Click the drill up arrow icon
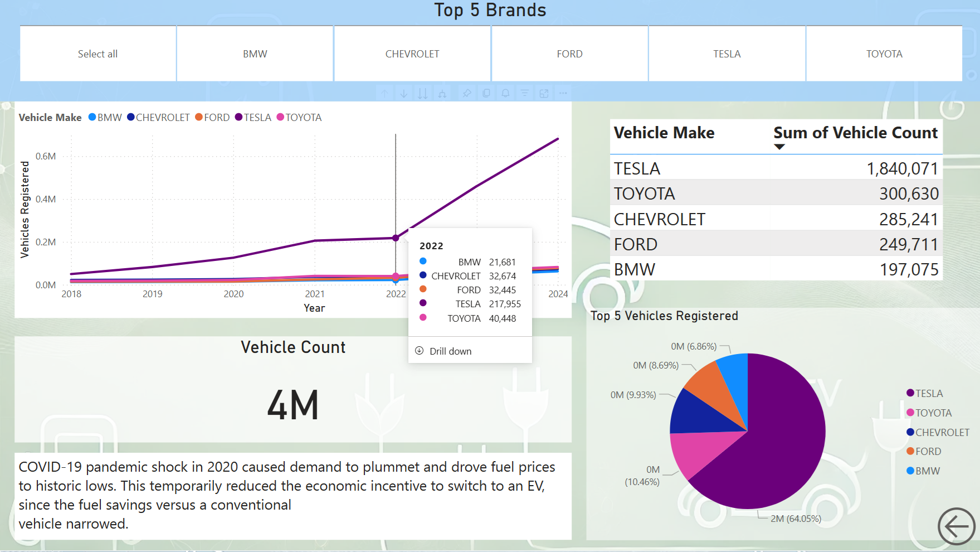980x552 pixels. coord(384,94)
